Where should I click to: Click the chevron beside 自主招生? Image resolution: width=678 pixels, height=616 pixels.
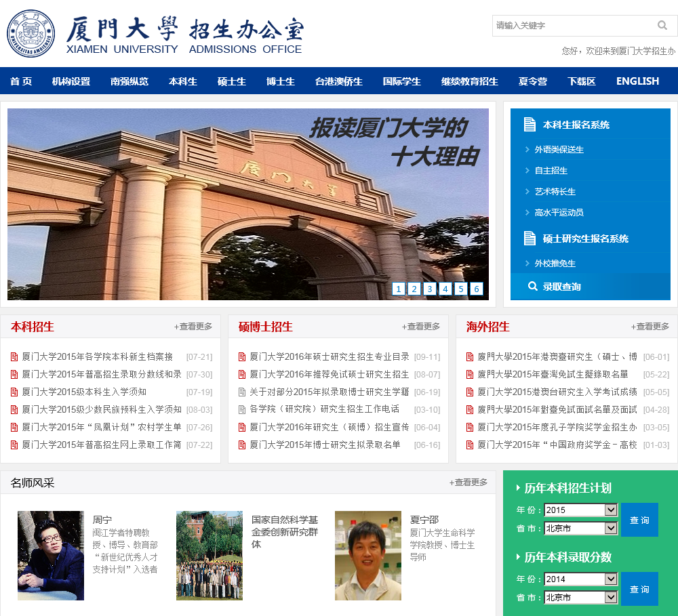pyautogui.click(x=527, y=170)
